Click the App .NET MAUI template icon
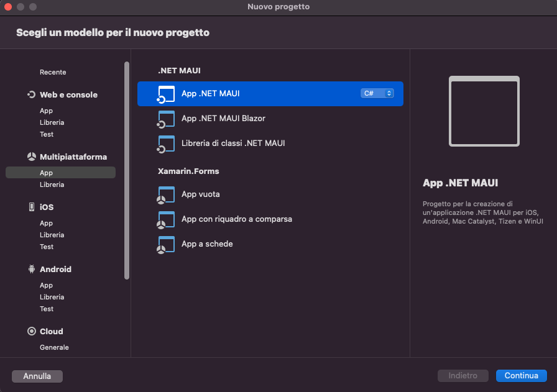Image resolution: width=557 pixels, height=392 pixels. point(165,94)
